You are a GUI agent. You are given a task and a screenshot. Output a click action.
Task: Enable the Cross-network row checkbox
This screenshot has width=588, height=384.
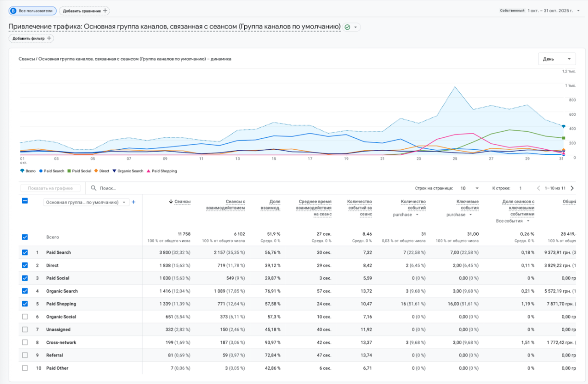(x=25, y=342)
